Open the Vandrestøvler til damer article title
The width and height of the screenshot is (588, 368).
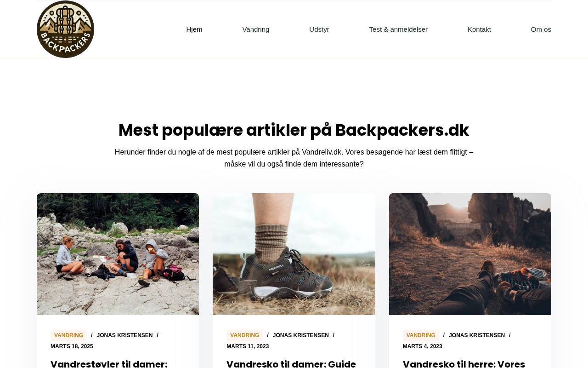tap(109, 364)
